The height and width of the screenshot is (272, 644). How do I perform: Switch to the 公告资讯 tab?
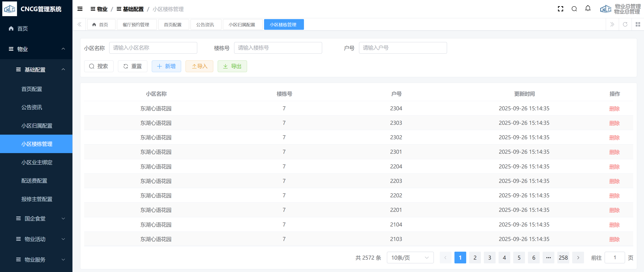(205, 25)
